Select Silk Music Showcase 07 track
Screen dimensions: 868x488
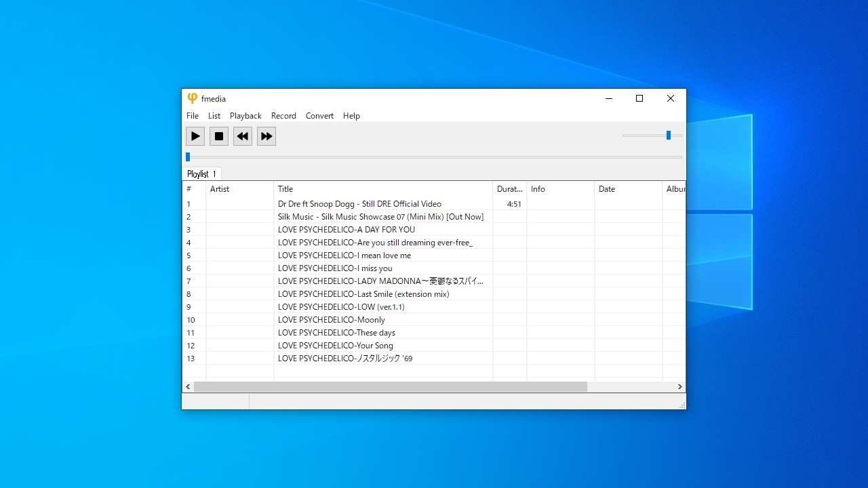pyautogui.click(x=380, y=217)
